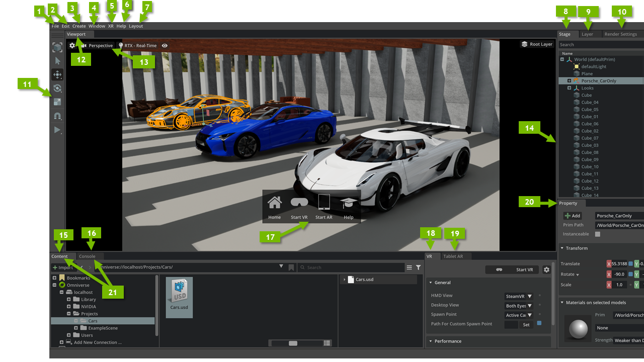Collapse the Transform section
Image resolution: width=644 pixels, height=362 pixels.
click(562, 248)
